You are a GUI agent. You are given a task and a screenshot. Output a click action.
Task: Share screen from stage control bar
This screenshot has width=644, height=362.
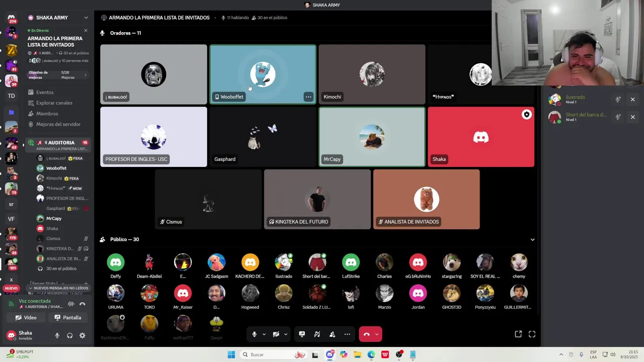point(302,334)
